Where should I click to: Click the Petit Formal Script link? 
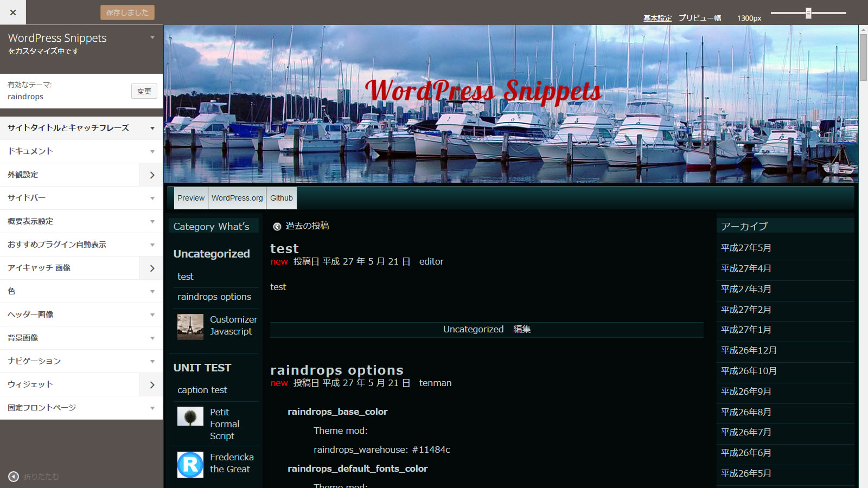(x=225, y=424)
